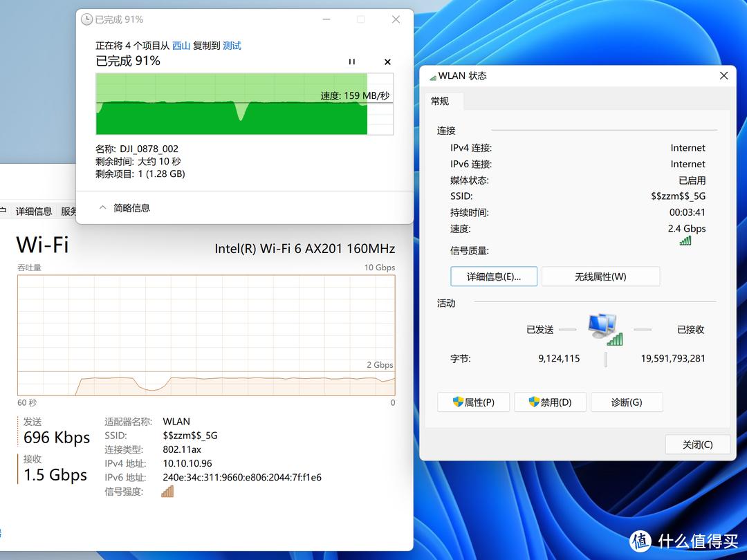This screenshot has width=747, height=560.
Task: Select the 详细信息 tab on the left
Action: [33, 211]
